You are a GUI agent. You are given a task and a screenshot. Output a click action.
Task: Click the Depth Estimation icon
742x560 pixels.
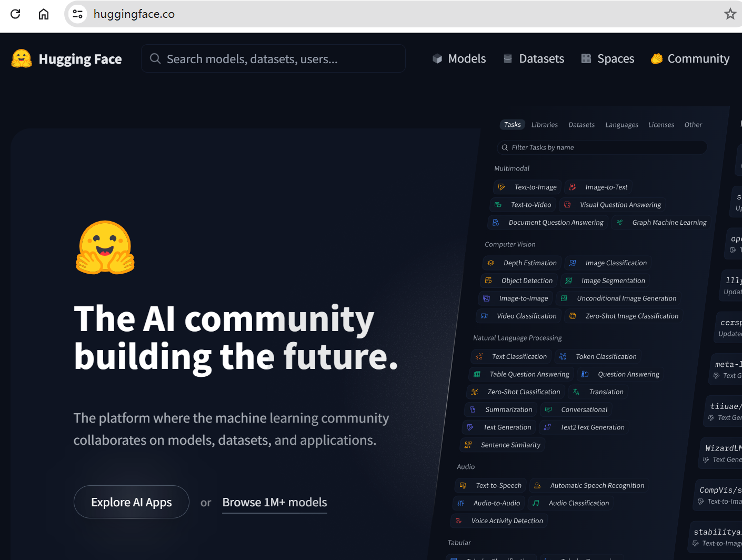pyautogui.click(x=491, y=263)
